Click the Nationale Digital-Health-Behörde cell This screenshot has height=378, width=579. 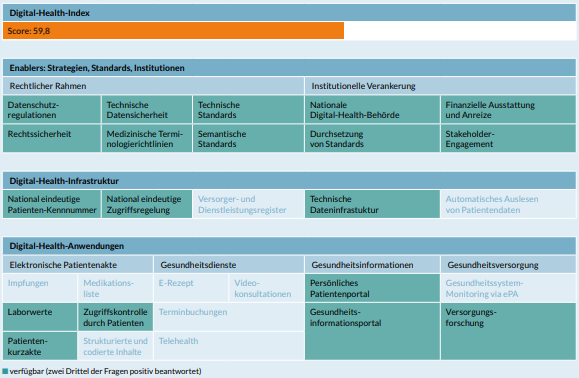point(372,110)
